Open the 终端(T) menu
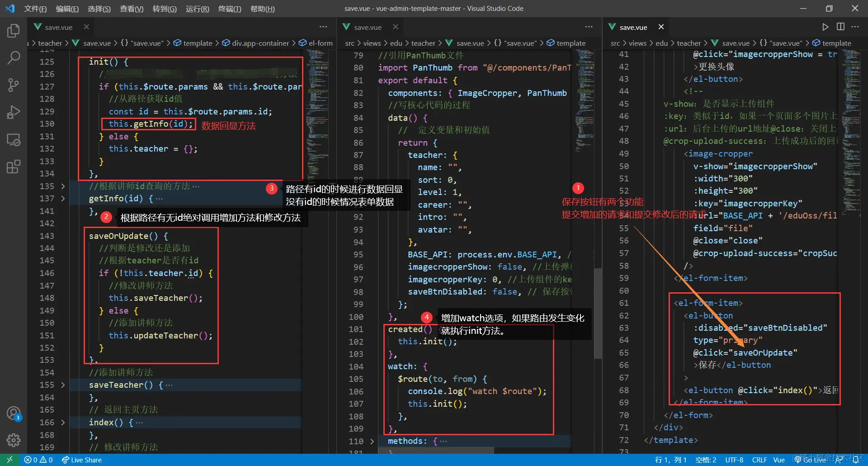Image resolution: width=868 pixels, height=466 pixels. pyautogui.click(x=230, y=9)
